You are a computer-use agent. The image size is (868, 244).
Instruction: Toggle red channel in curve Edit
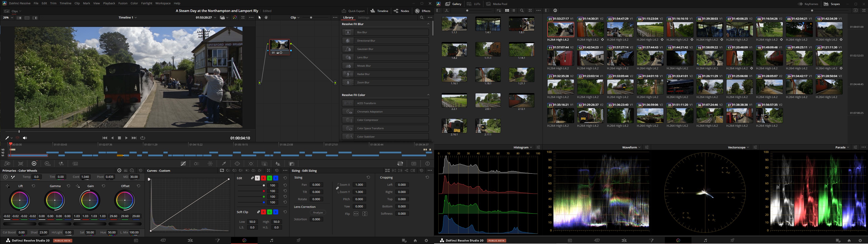click(x=263, y=178)
